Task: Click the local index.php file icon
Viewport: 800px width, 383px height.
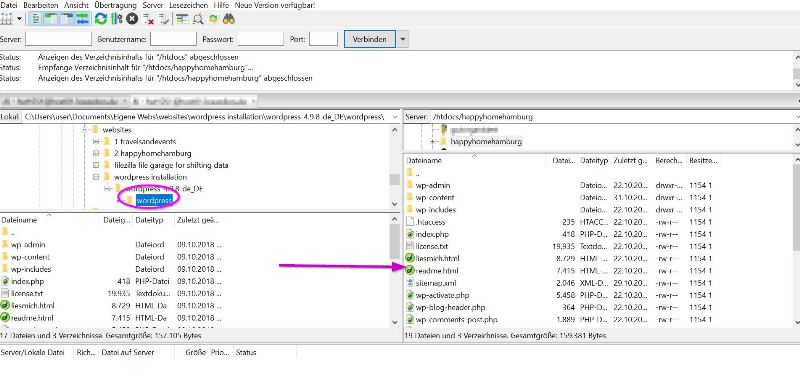Action: (5, 281)
